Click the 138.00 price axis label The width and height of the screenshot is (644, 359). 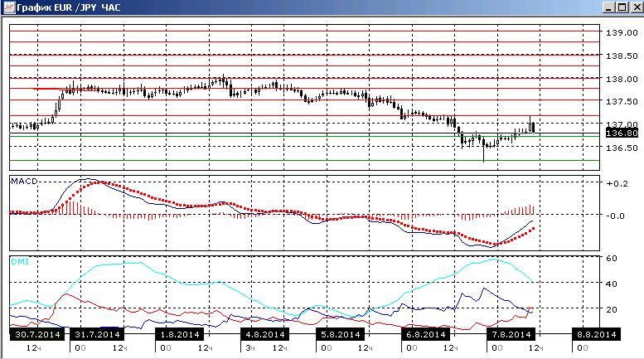click(622, 79)
